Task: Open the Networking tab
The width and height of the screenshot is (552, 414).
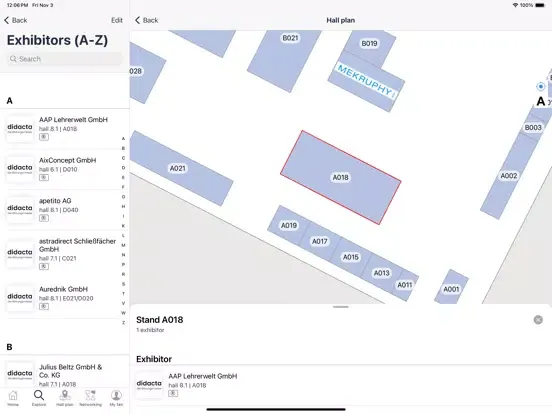Action: pos(90,398)
